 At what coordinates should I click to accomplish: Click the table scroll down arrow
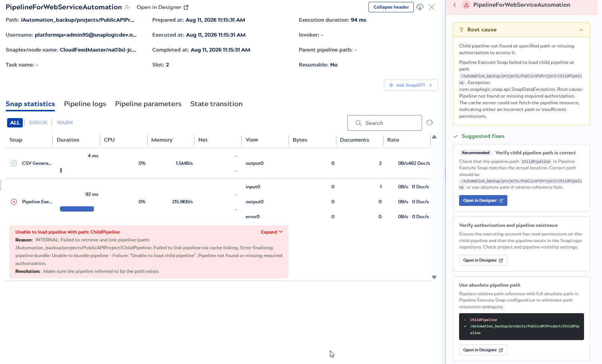[434, 277]
